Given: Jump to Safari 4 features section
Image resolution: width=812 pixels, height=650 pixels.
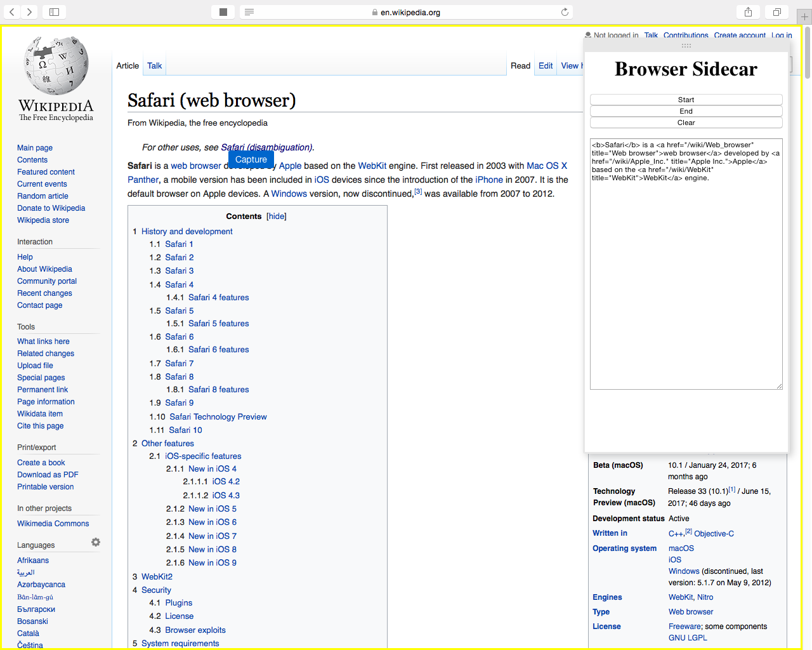Looking at the screenshot, I should pyautogui.click(x=218, y=297).
